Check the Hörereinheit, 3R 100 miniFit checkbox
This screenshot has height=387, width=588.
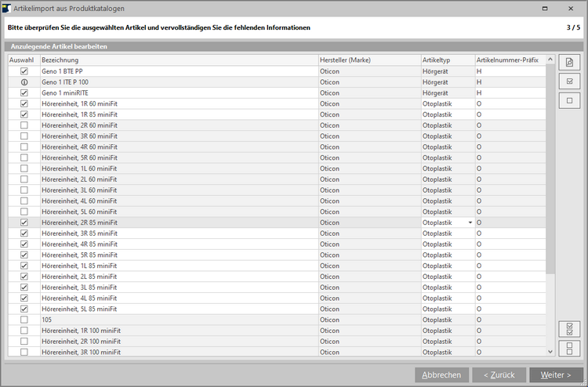pos(24,353)
